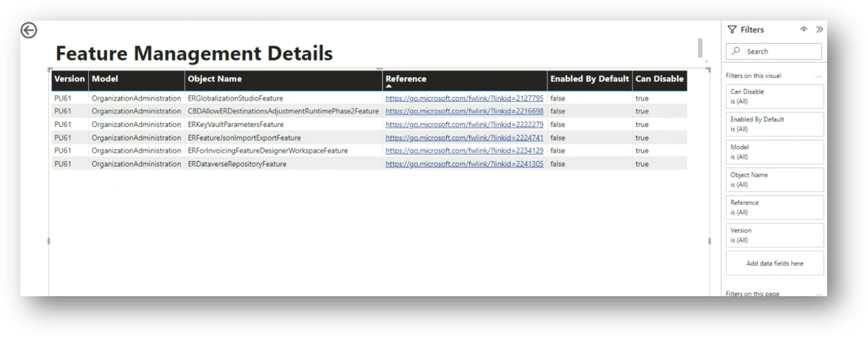Expand the Version filter card
Image resolution: width=868 pixels, height=337 pixels.
pos(774,235)
